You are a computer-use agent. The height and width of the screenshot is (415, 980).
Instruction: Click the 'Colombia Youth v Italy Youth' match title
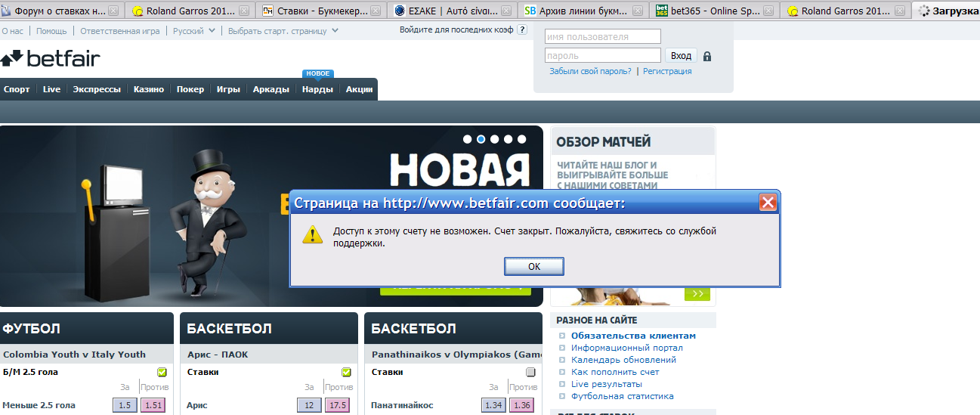pyautogui.click(x=74, y=355)
